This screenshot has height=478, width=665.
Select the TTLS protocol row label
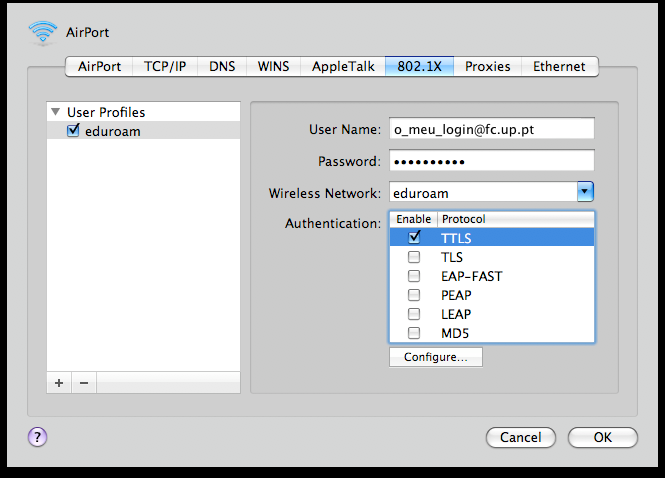pyautogui.click(x=456, y=238)
